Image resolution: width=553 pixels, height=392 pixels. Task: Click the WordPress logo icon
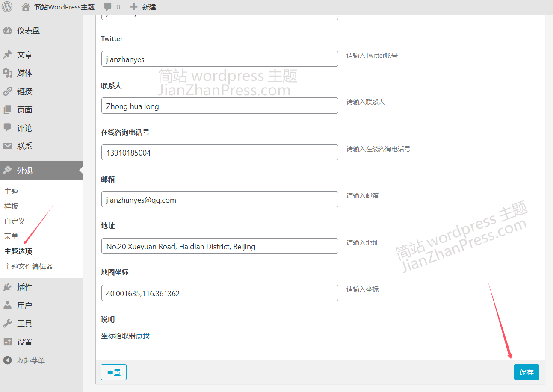point(7,7)
